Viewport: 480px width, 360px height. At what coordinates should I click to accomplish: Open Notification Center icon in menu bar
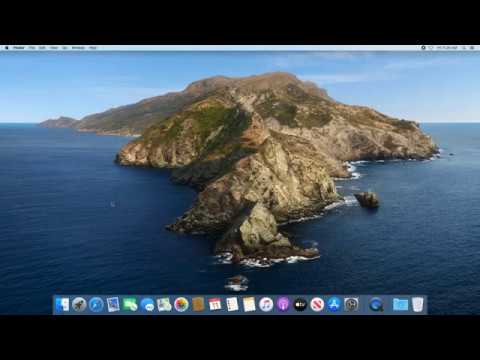click(x=472, y=48)
